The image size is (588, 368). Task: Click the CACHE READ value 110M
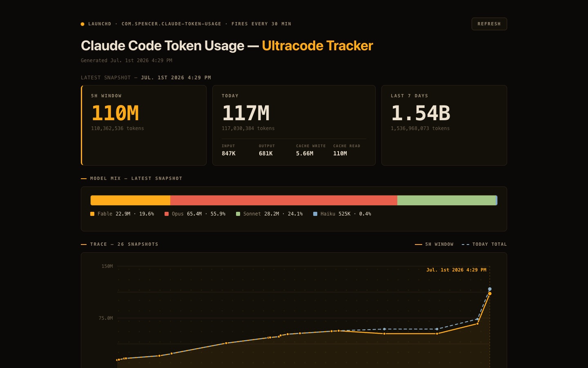(x=340, y=153)
